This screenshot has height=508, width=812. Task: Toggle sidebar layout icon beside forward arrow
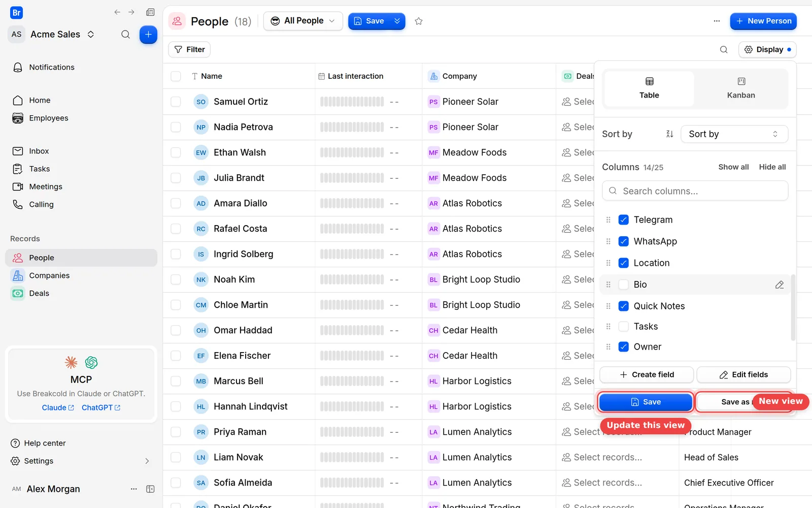150,12
